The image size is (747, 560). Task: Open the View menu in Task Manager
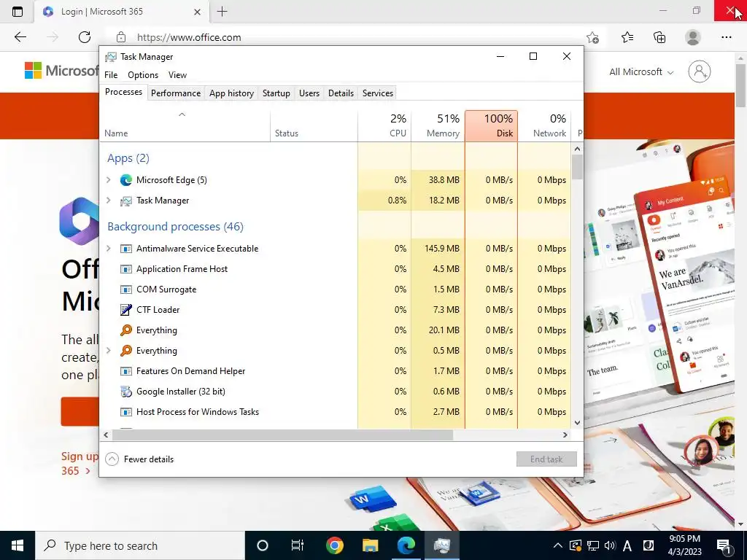(177, 75)
